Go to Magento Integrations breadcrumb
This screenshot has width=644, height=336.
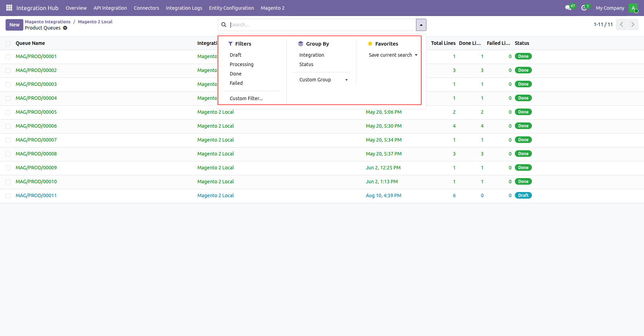coord(48,22)
